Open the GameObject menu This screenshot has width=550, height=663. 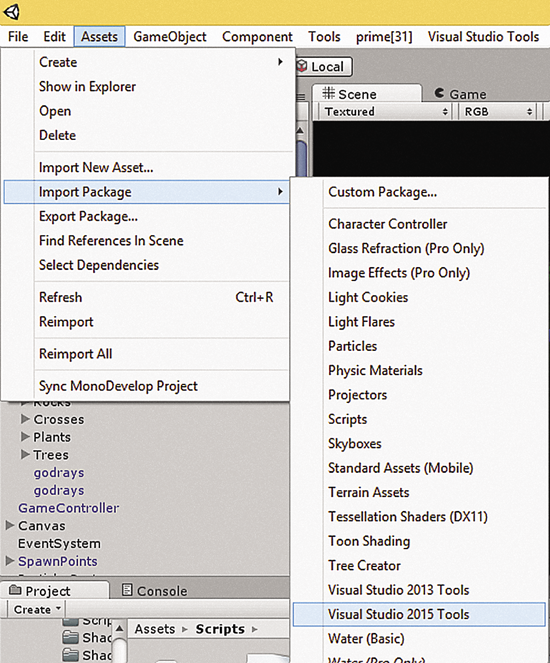pos(170,37)
